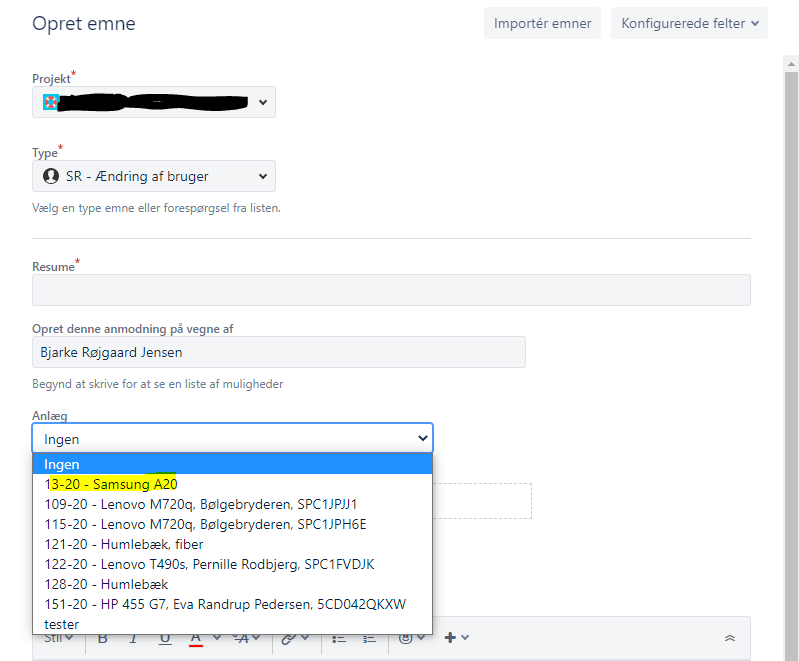The width and height of the screenshot is (799, 661).
Task: Collapse the Anlæg dropdown showing Ingen
Action: tap(232, 438)
